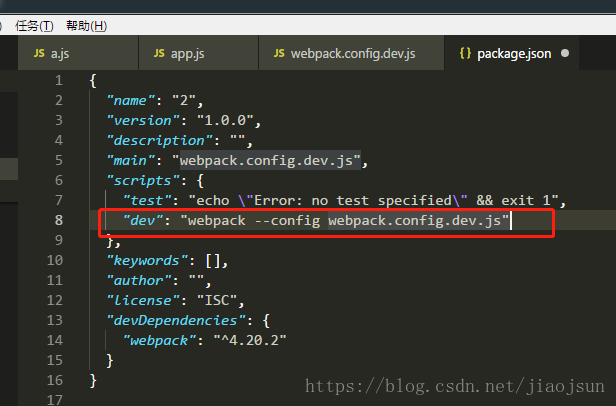
Task: Click the "scripts" key
Action: [144, 180]
